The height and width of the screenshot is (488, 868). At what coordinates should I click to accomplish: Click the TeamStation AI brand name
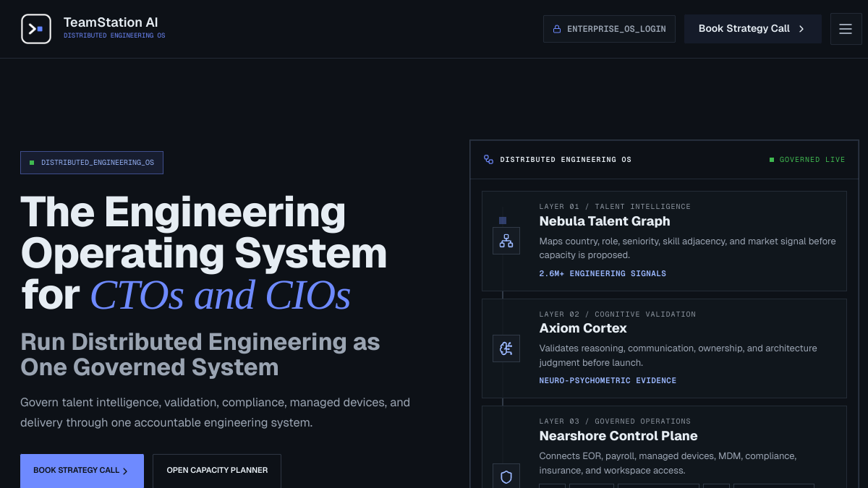(x=111, y=22)
